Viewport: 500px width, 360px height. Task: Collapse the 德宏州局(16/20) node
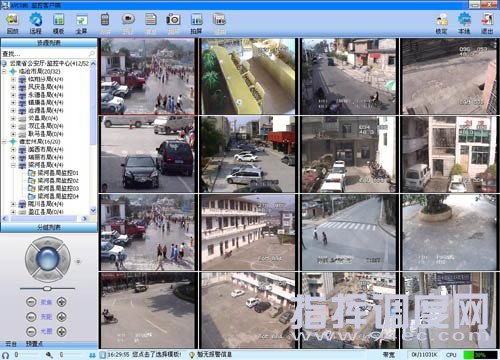tap(4, 142)
